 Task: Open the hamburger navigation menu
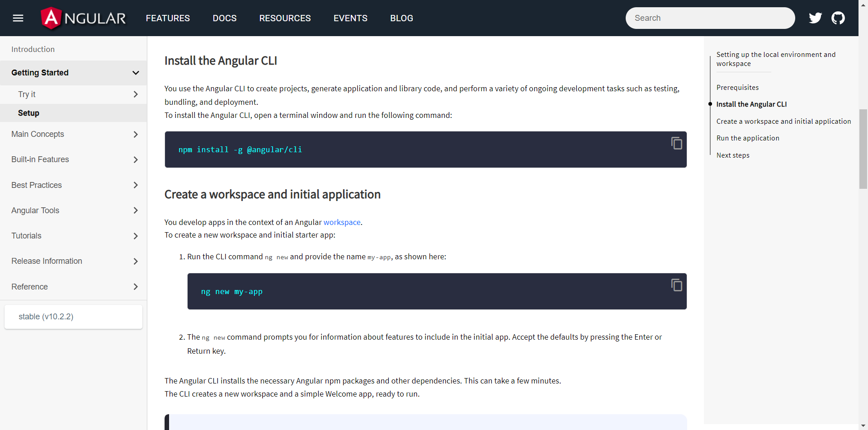18,18
